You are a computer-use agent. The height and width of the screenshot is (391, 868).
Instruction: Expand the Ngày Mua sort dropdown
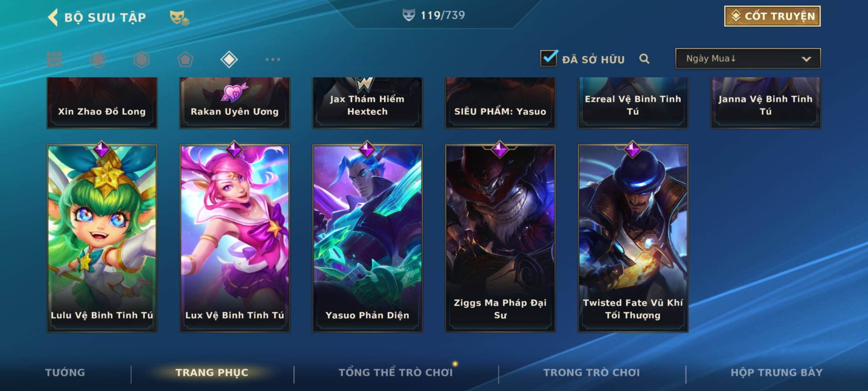[748, 58]
